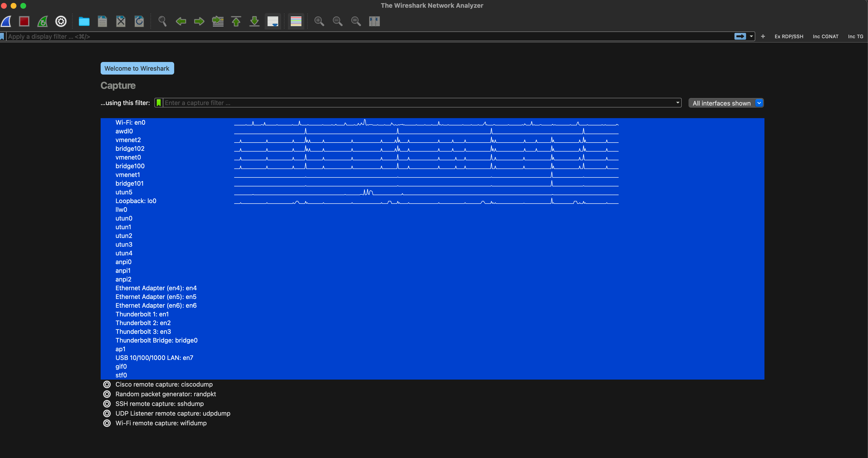Select the utun3 interface
868x458 pixels.
[432, 244]
